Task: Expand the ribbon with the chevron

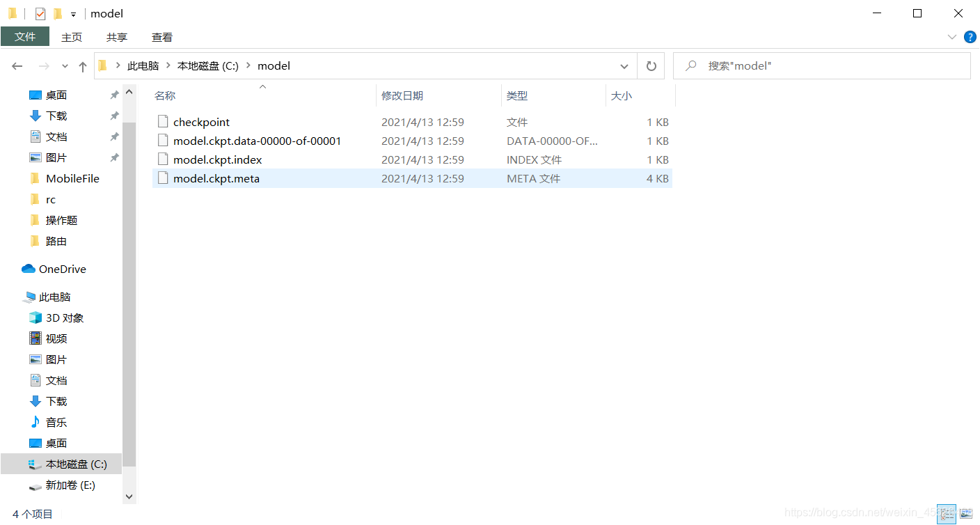Action: pyautogui.click(x=952, y=37)
